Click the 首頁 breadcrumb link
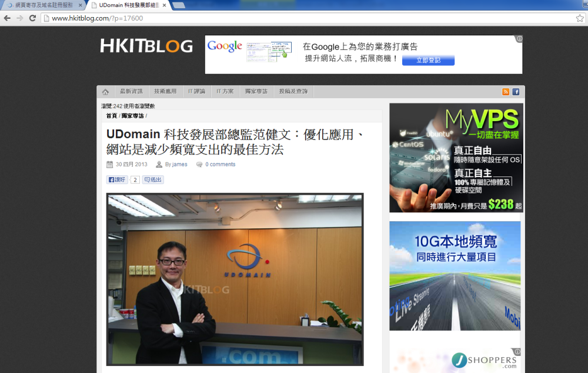588x373 pixels. coord(112,116)
